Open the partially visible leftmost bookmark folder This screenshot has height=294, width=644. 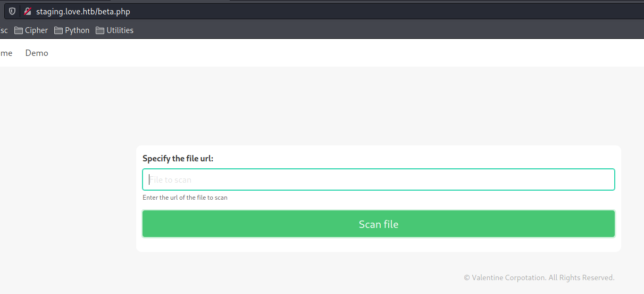(x=4, y=30)
